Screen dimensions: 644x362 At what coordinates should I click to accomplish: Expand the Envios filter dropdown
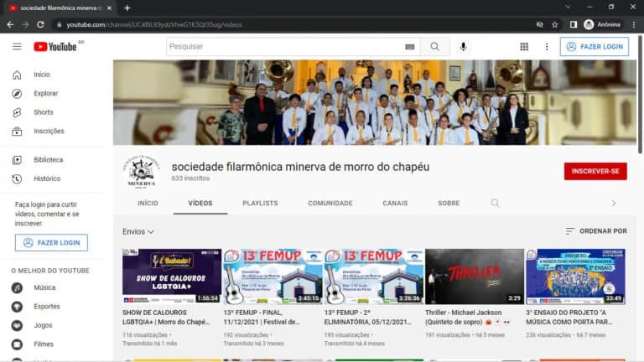pyautogui.click(x=138, y=232)
